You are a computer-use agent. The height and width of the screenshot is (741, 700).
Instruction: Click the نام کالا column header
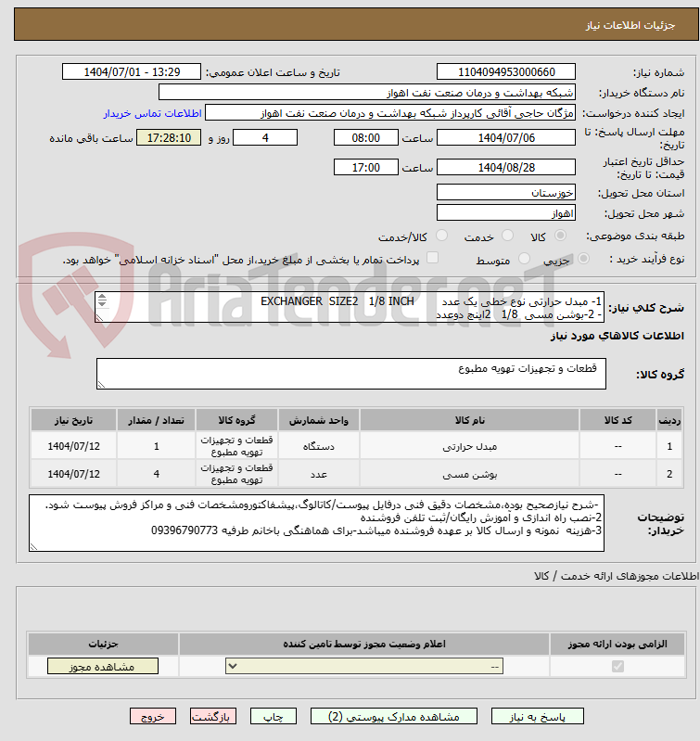point(469,420)
